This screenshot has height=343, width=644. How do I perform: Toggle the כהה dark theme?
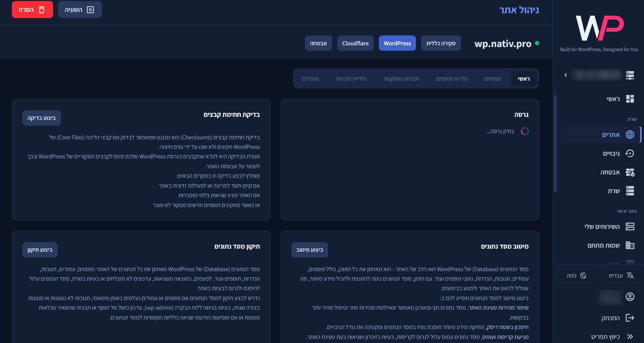[577, 276]
